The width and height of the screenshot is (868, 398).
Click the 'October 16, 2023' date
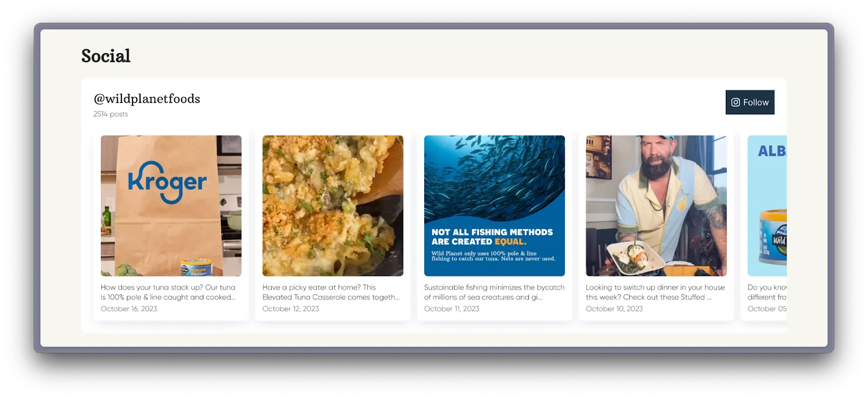[x=129, y=309]
